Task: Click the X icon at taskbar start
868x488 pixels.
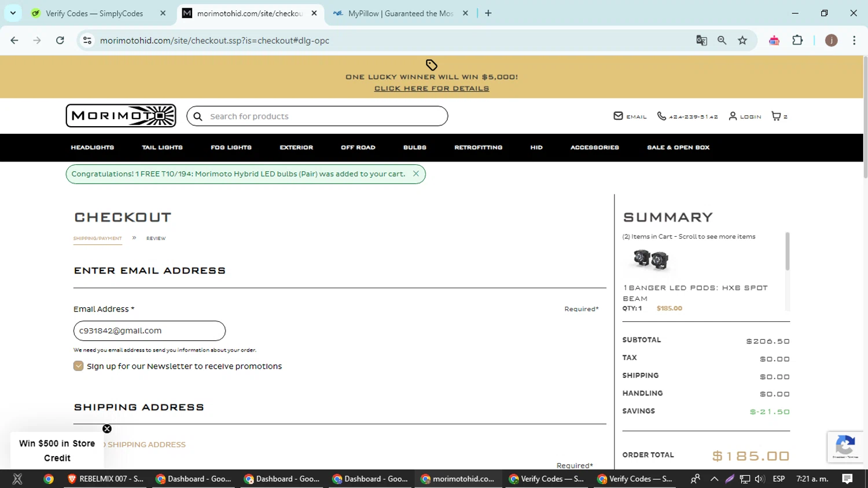Action: coord(17,479)
